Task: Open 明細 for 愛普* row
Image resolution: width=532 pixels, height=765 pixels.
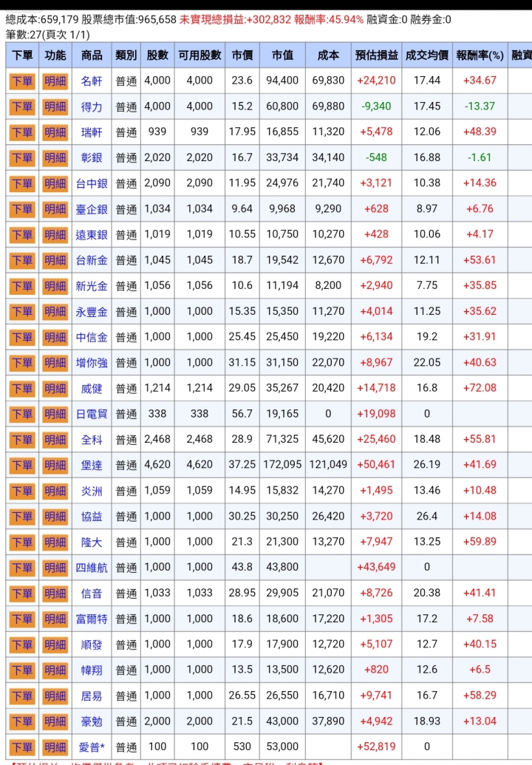Action: [55, 747]
